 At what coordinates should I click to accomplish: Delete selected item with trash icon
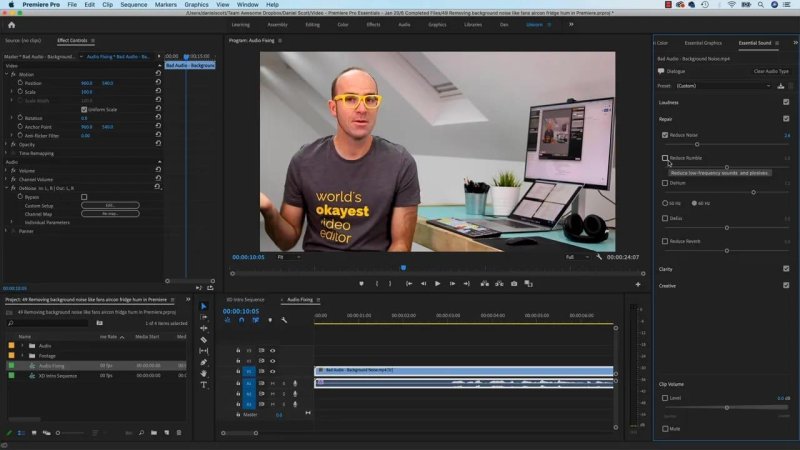[179, 433]
